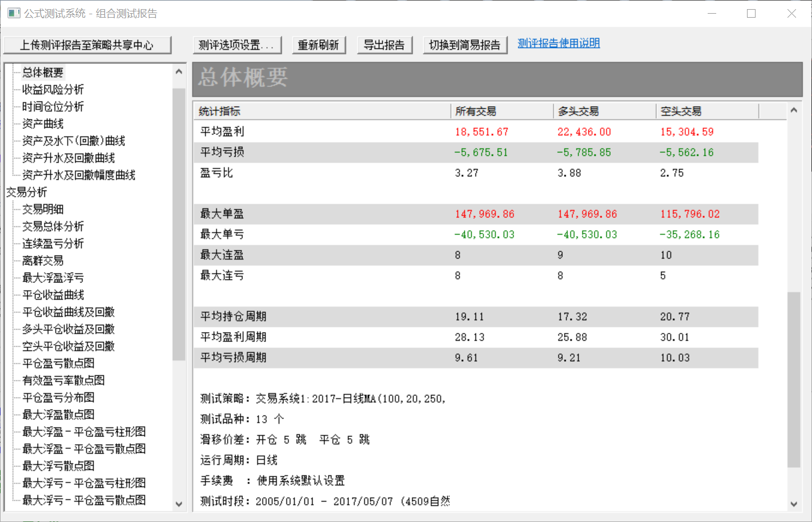Viewport: 812px width, 522px height.
Task: Click the upload report to strategy sharing center button
Action: 87,45
